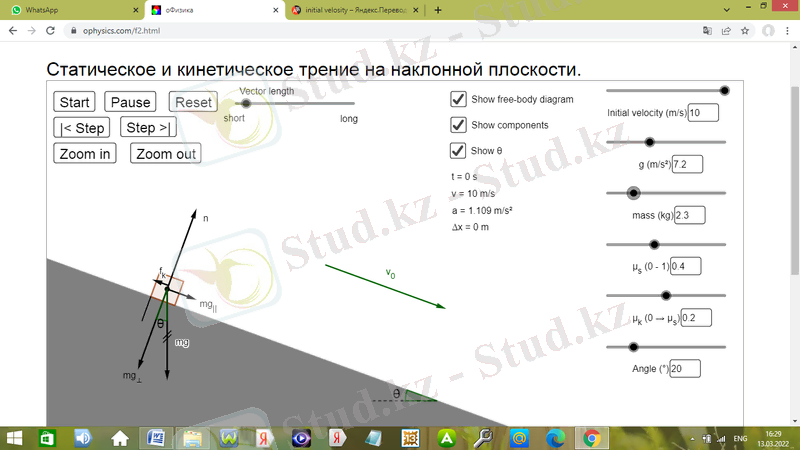Screen dimensions: 800x450
Task: Switch to the WhatsApp tab
Action: tap(71, 10)
